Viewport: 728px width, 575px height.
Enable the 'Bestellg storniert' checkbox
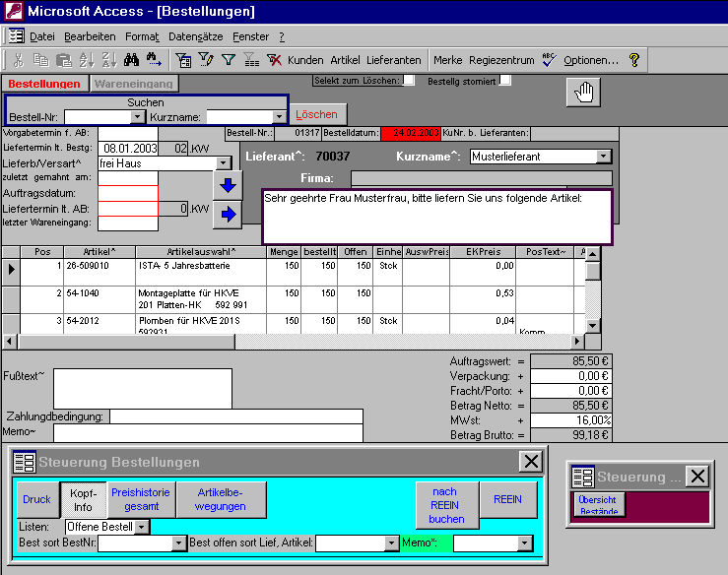(504, 80)
